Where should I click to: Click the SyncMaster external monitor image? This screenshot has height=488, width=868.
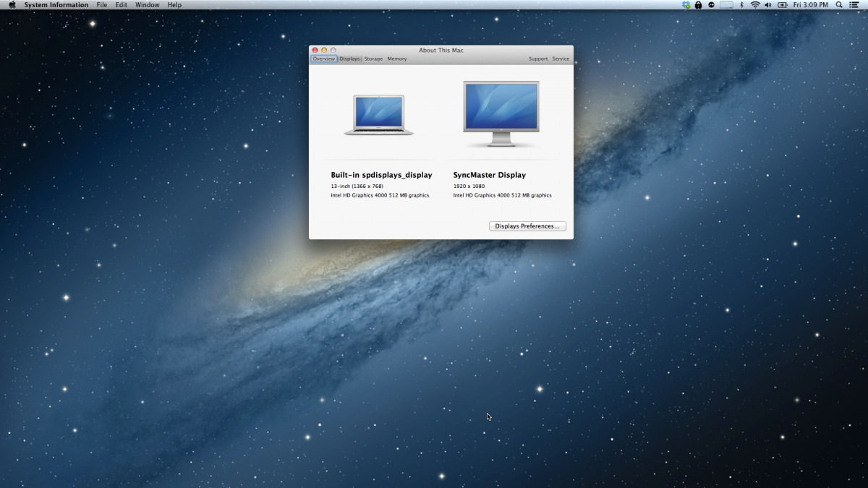point(501,114)
